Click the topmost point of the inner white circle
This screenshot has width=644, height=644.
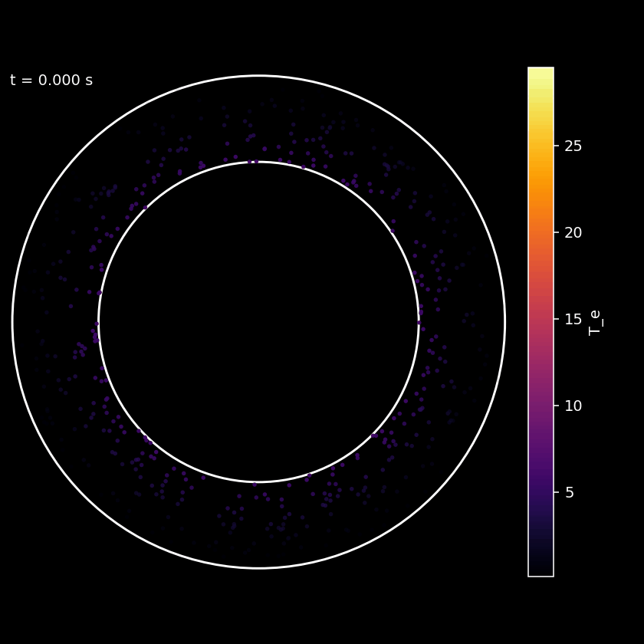click(258, 162)
